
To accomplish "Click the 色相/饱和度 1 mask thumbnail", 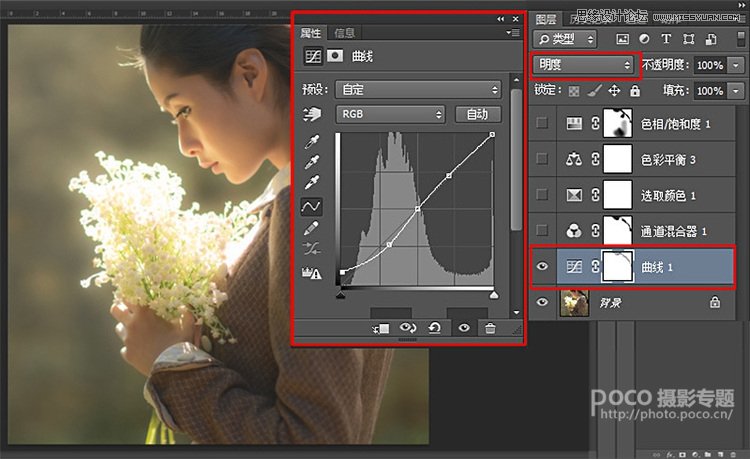I will tap(618, 123).
